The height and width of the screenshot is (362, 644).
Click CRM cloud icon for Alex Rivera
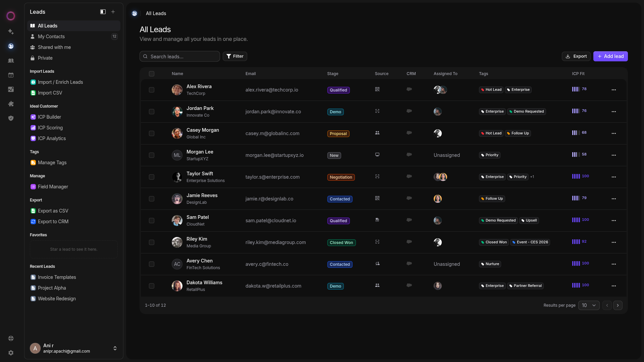409,89
